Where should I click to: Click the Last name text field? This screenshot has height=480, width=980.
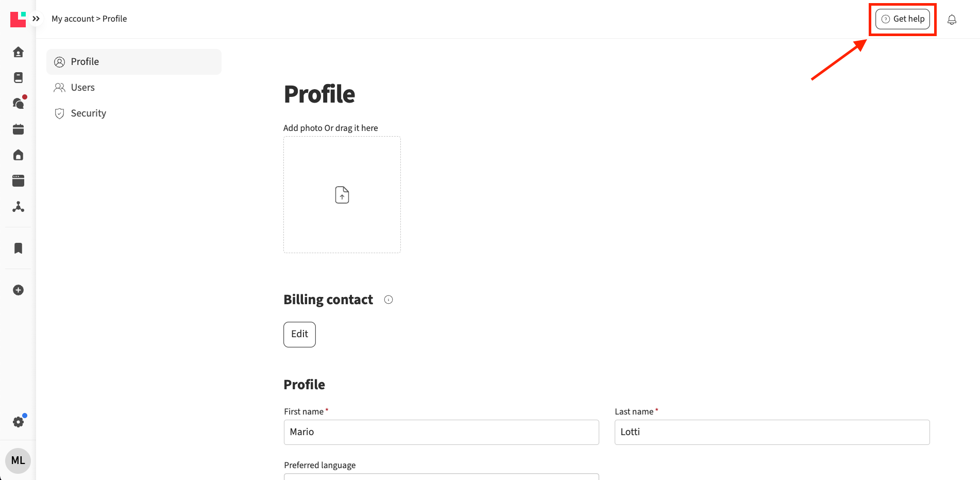772,432
